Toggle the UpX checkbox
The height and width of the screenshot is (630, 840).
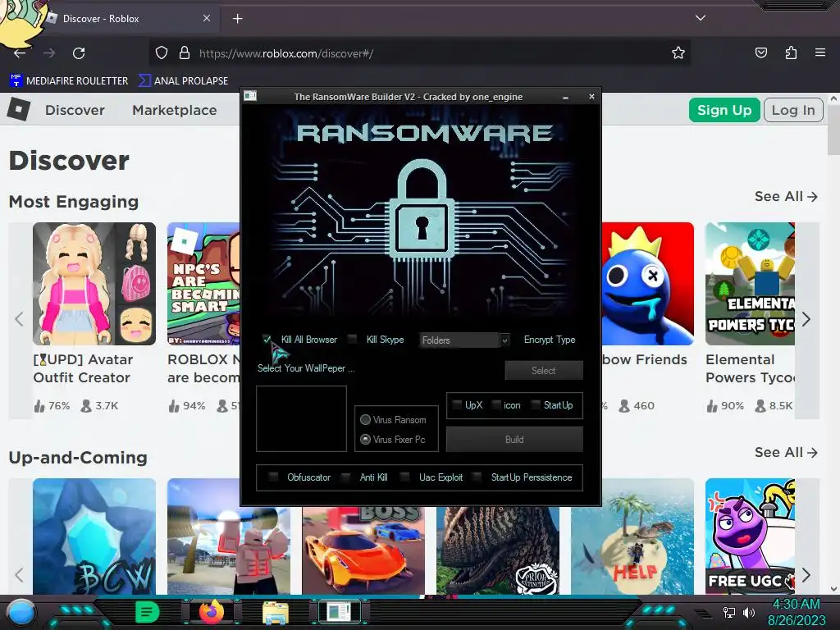click(x=456, y=405)
